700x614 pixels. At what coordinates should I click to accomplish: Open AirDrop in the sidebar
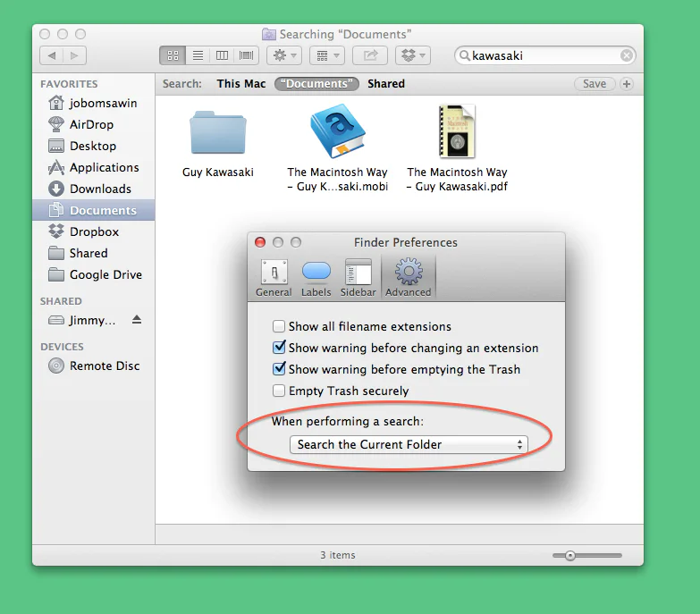93,124
